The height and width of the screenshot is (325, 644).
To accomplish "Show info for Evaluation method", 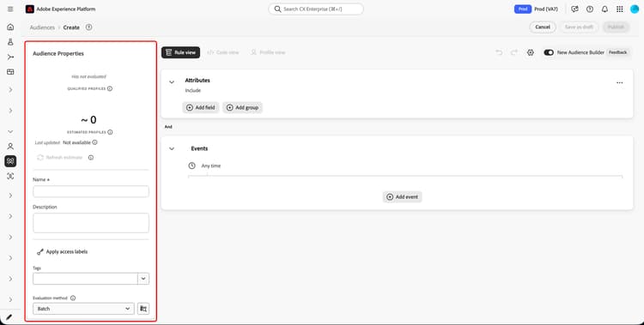I will [73, 298].
